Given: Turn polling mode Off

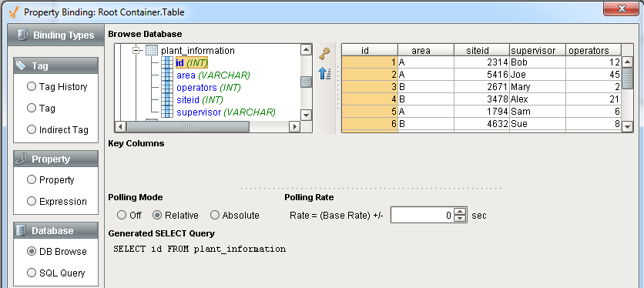Looking at the screenshot, I should pyautogui.click(x=122, y=216).
